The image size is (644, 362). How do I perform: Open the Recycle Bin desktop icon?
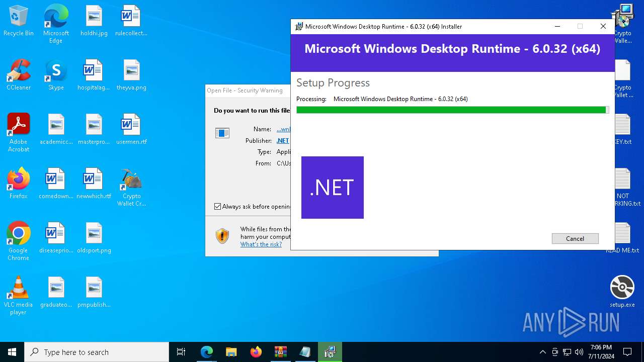point(19,21)
